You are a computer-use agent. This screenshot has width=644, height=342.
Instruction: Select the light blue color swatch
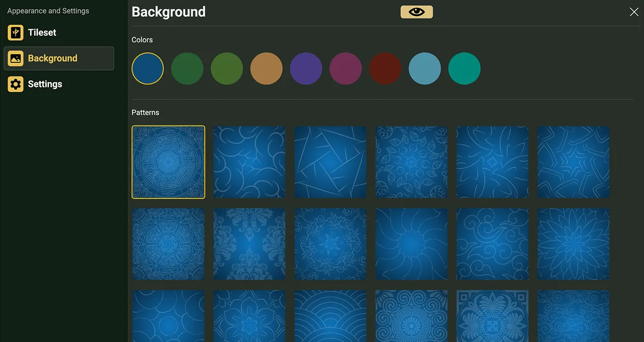pos(425,68)
